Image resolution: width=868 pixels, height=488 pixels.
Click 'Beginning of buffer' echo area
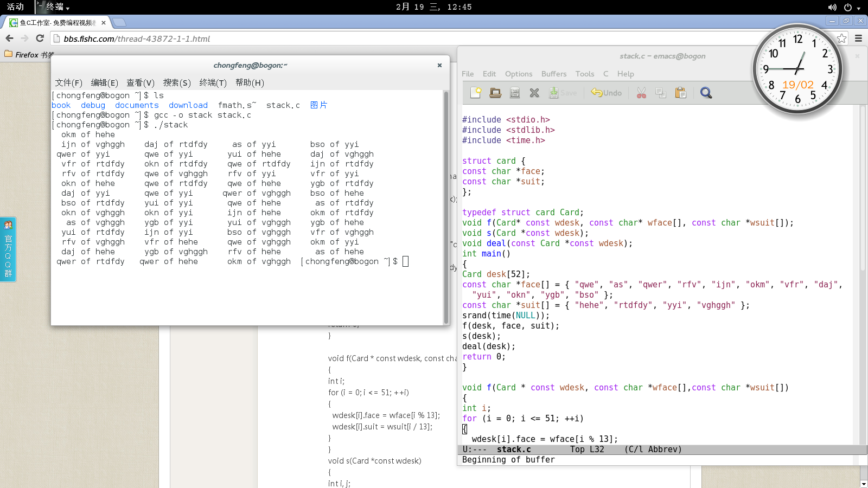coord(508,460)
